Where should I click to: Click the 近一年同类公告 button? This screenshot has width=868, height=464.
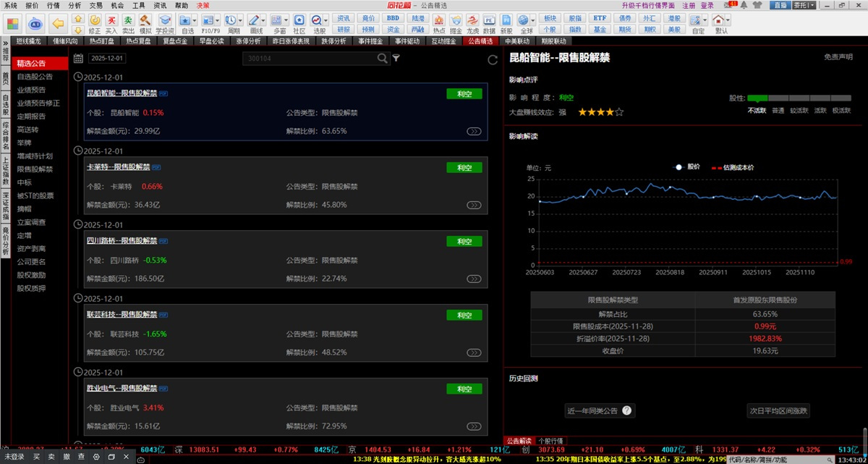600,411
